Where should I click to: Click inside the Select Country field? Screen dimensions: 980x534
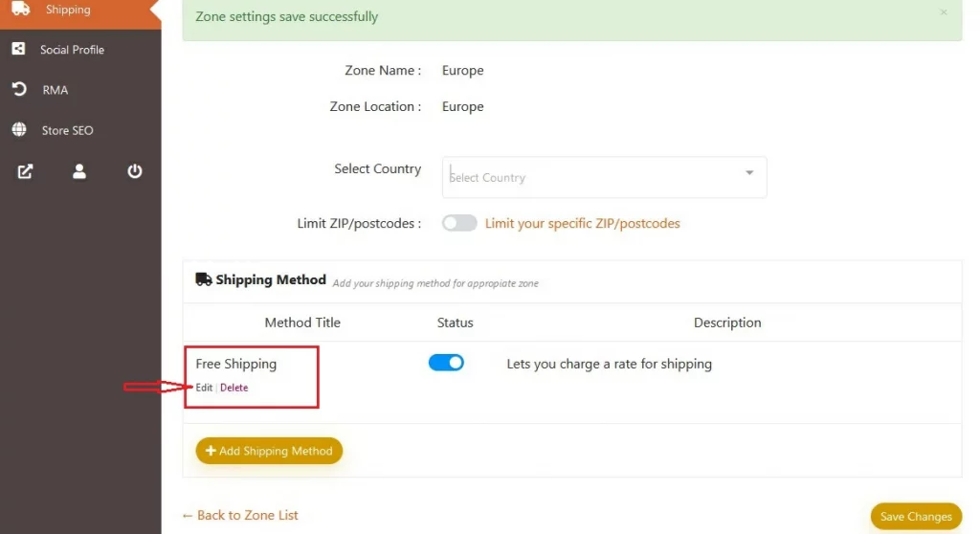pyautogui.click(x=604, y=178)
